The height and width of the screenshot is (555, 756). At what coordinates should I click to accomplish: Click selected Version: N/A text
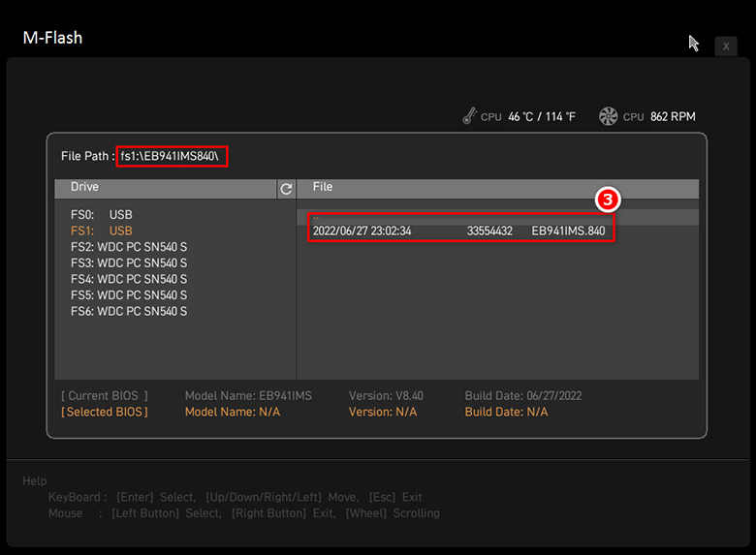click(x=383, y=412)
